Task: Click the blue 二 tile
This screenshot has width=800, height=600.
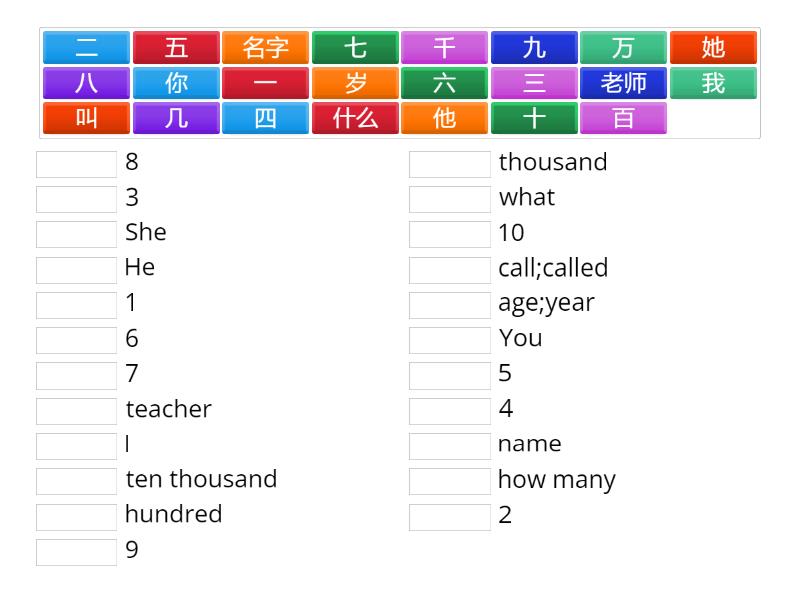Action: (x=87, y=48)
